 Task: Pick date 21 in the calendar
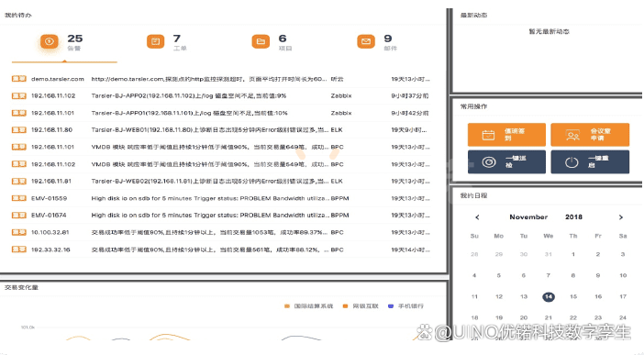click(x=549, y=317)
